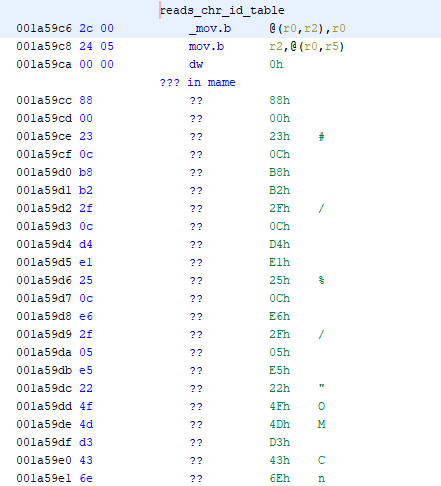
Task: Select value E6h
Action: pyautogui.click(x=280, y=317)
